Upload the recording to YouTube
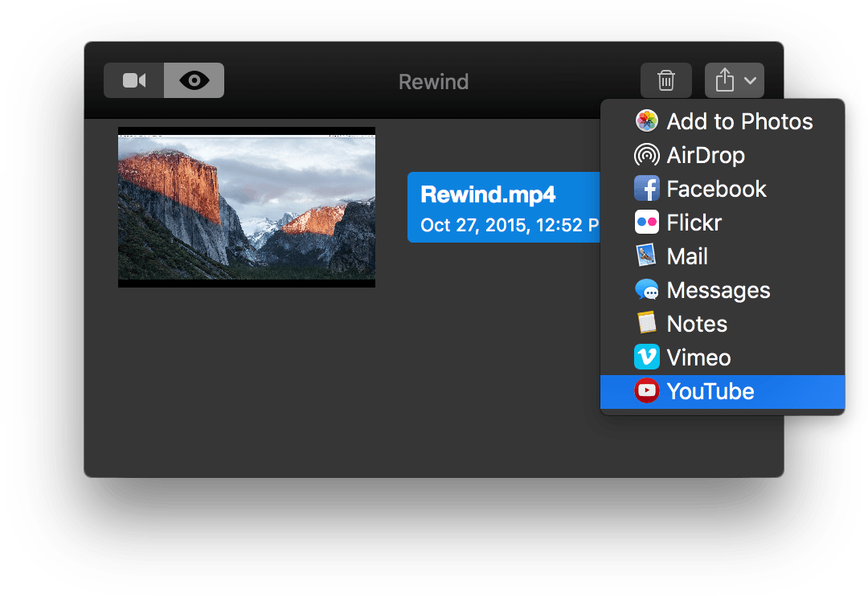868x596 pixels. 723,392
